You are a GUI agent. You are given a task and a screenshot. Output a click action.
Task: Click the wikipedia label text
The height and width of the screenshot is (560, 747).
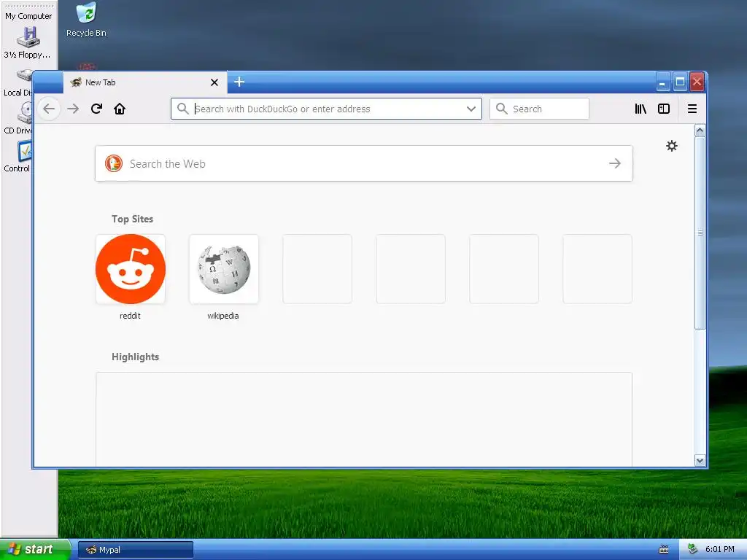[223, 316]
